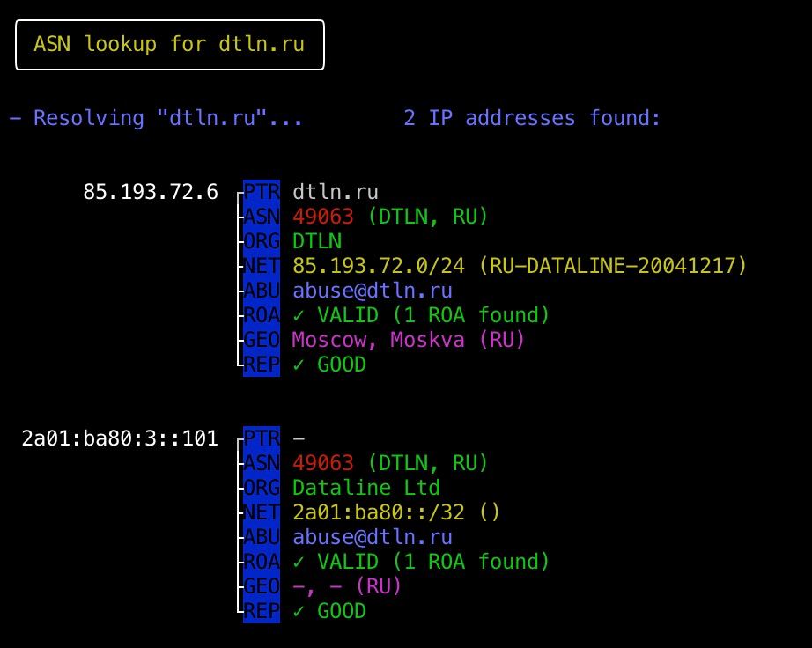Select the ORG value "Dataline Ltd"
The image size is (812, 648).
click(366, 488)
